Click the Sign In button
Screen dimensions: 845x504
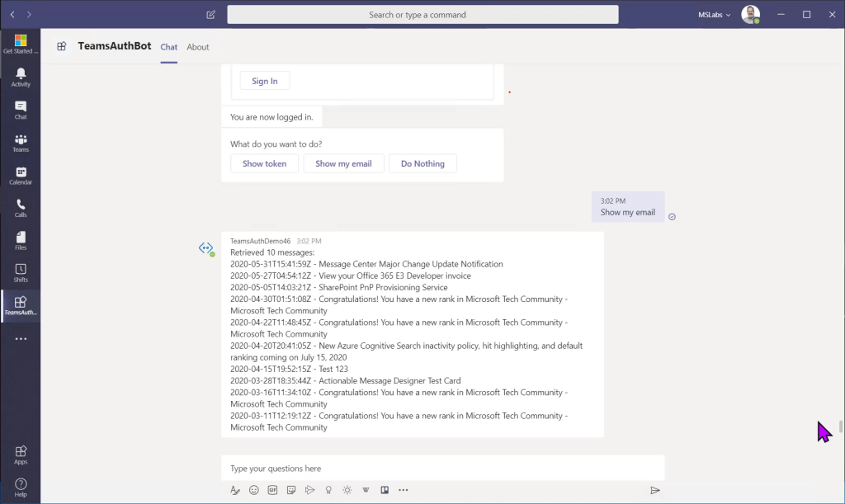pyautogui.click(x=265, y=81)
